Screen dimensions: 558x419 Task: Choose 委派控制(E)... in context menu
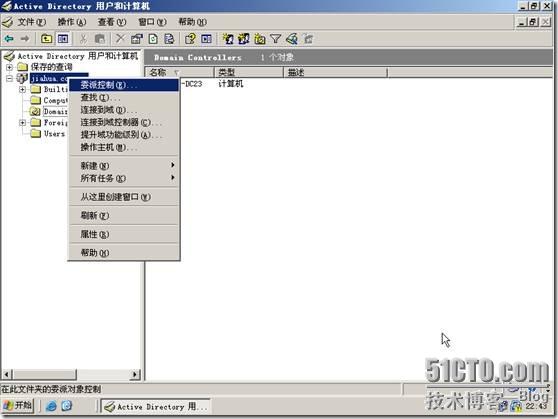[124, 85]
